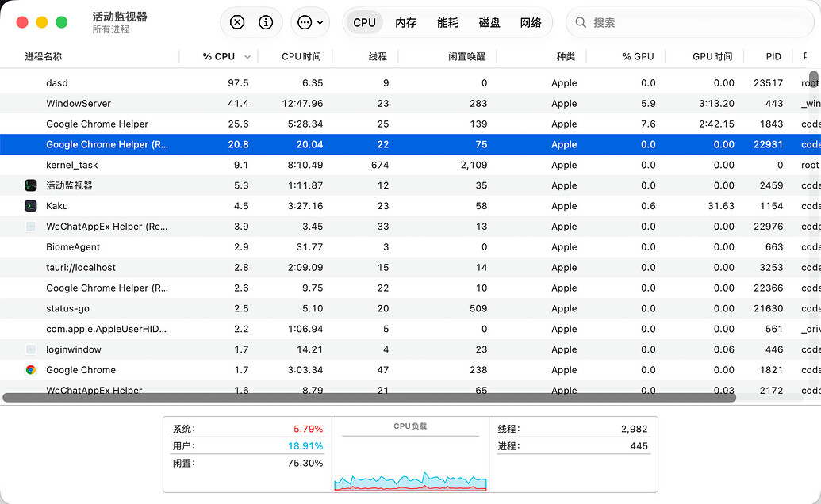Sort by PID column header
Screen dimensions: 821x504
(x=773, y=56)
